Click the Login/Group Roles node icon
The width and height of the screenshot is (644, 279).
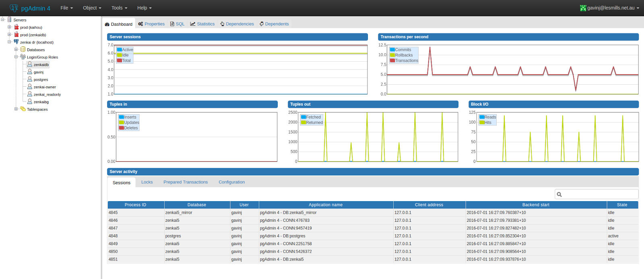pyautogui.click(x=23, y=57)
